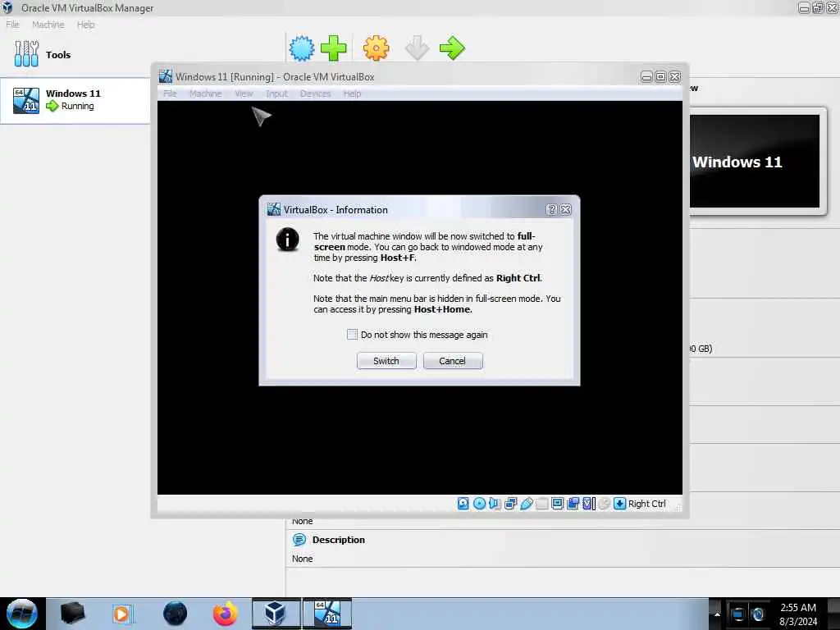Switch to the Windows 11 VM taskbar button
The height and width of the screenshot is (630, 840).
tap(327, 614)
